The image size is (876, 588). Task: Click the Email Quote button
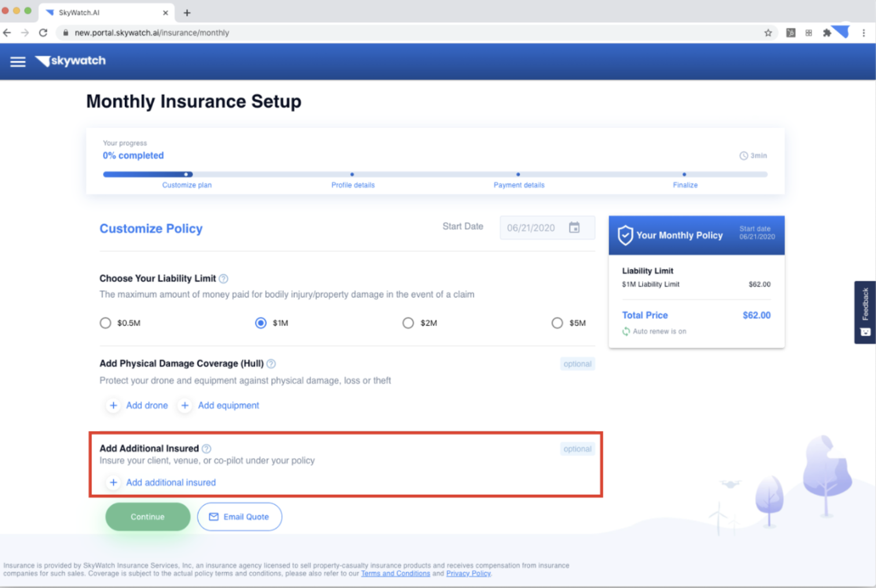(240, 517)
